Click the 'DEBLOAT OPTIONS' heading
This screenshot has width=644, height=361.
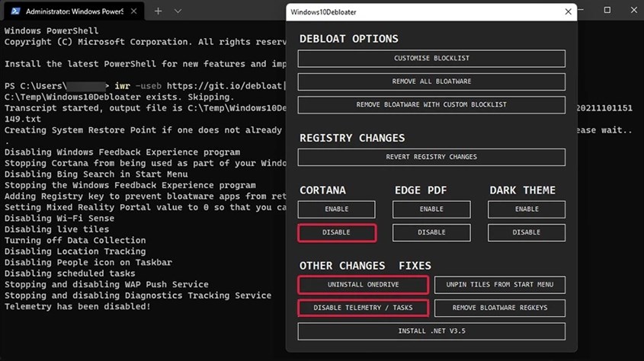[349, 39]
